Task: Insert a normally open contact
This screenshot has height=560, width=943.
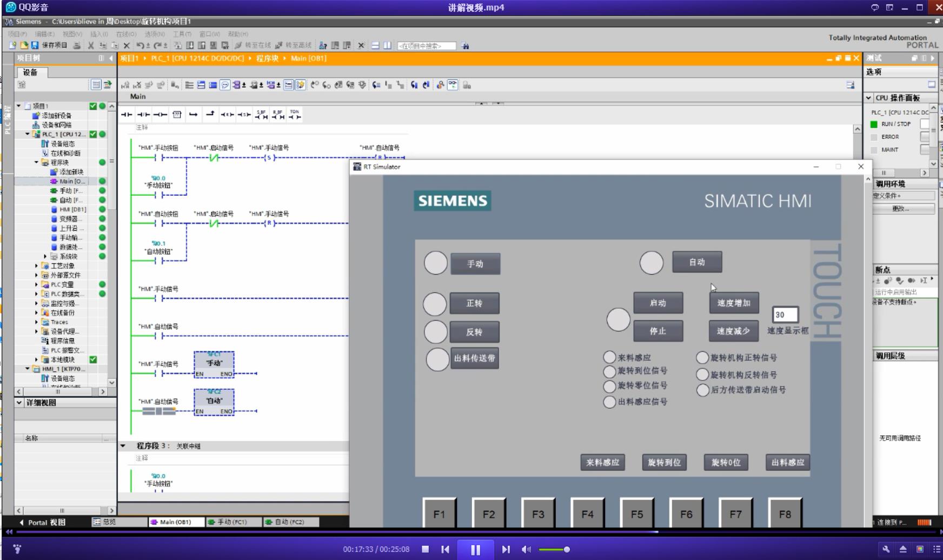Action: coord(127,115)
